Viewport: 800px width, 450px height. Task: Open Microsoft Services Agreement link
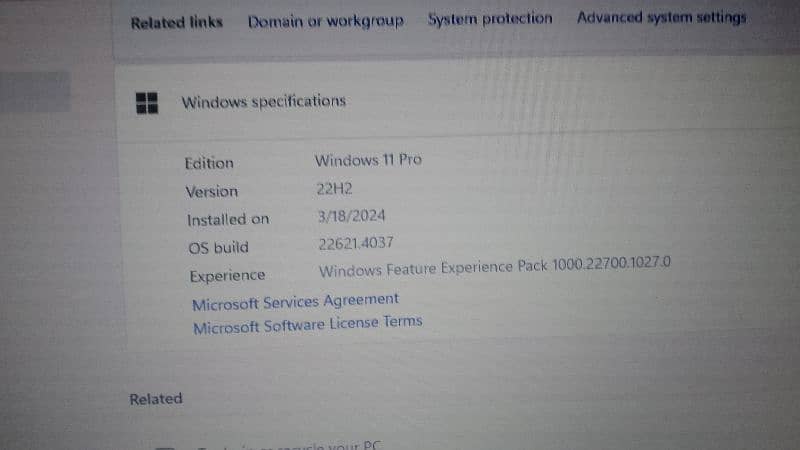point(295,302)
